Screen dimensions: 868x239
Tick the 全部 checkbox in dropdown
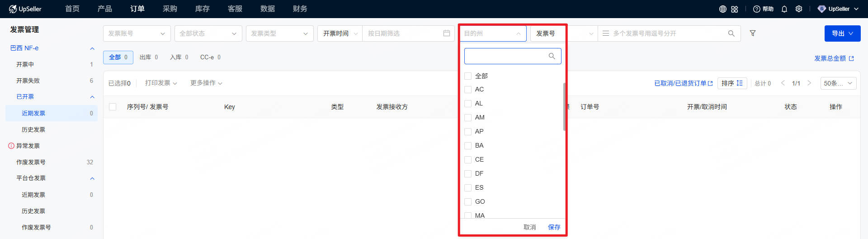tap(468, 76)
